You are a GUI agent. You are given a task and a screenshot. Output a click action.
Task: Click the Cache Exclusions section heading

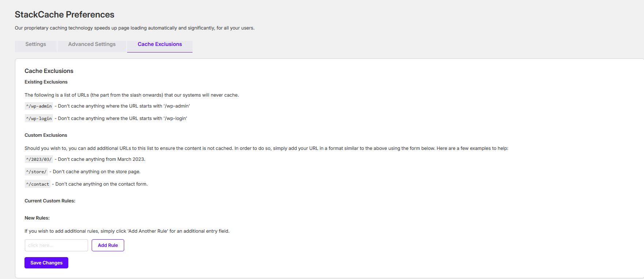click(49, 71)
